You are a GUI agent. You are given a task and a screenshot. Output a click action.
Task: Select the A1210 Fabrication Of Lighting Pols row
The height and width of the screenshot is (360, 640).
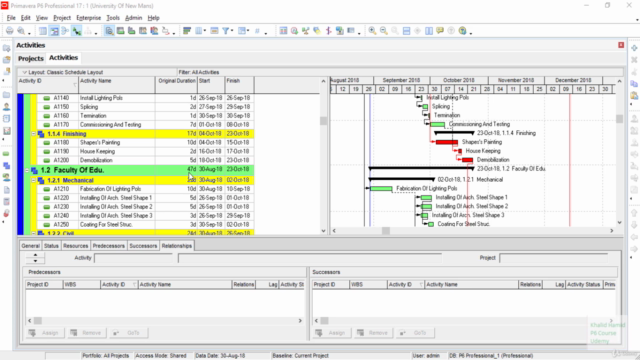click(145, 189)
